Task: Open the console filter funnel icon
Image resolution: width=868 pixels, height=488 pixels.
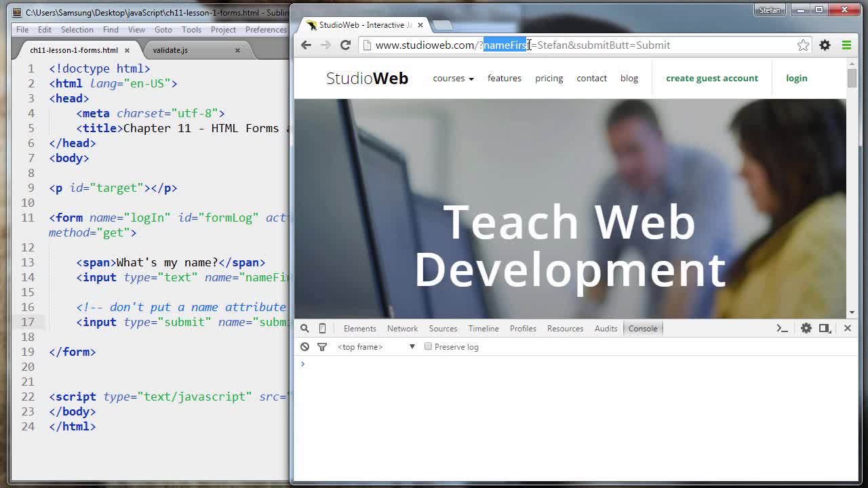Action: pyautogui.click(x=322, y=346)
